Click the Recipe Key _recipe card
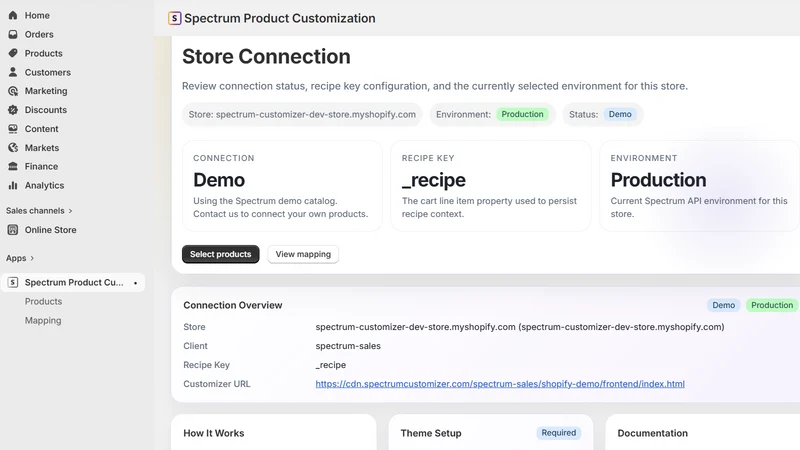 pyautogui.click(x=491, y=186)
